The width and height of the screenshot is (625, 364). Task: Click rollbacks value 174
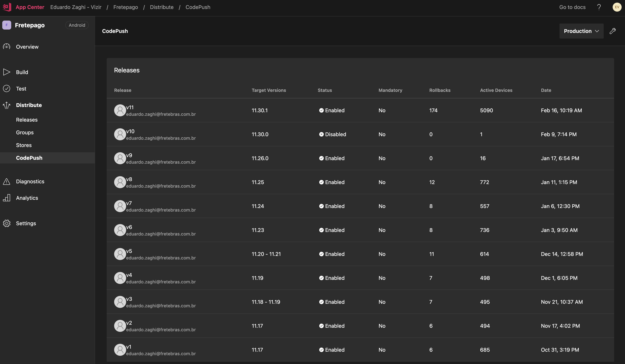[434, 110]
